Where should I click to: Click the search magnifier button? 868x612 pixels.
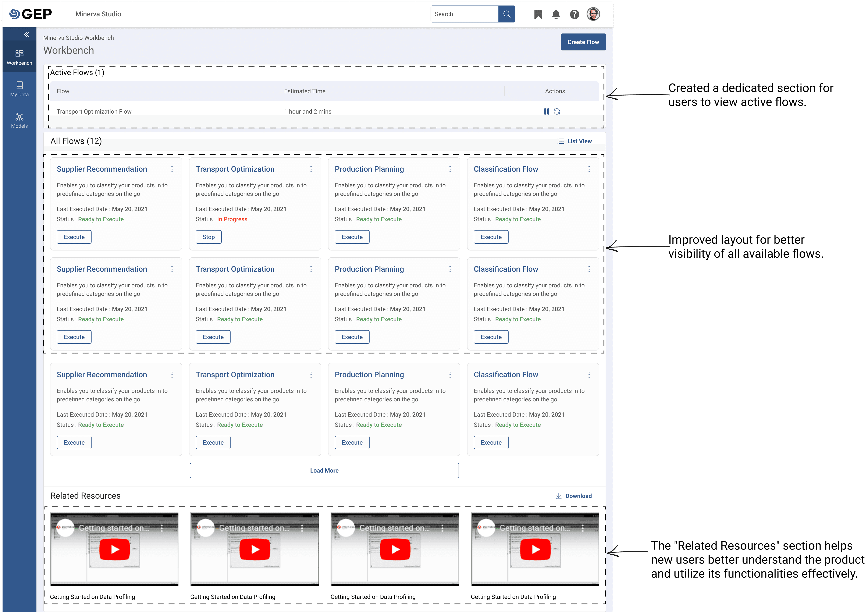[507, 14]
